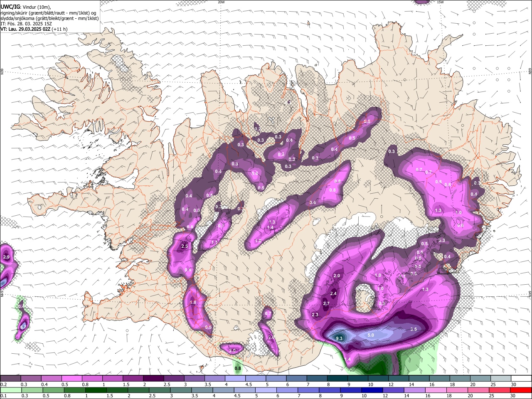Screen dimensions: 532x399
Task: Click the title text 'UWC/IG: Vindur (10m)'
Action: coord(25,7)
